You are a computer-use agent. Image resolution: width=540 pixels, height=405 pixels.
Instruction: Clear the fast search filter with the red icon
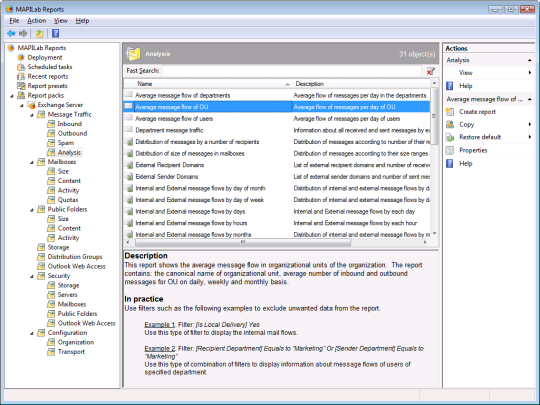click(430, 71)
